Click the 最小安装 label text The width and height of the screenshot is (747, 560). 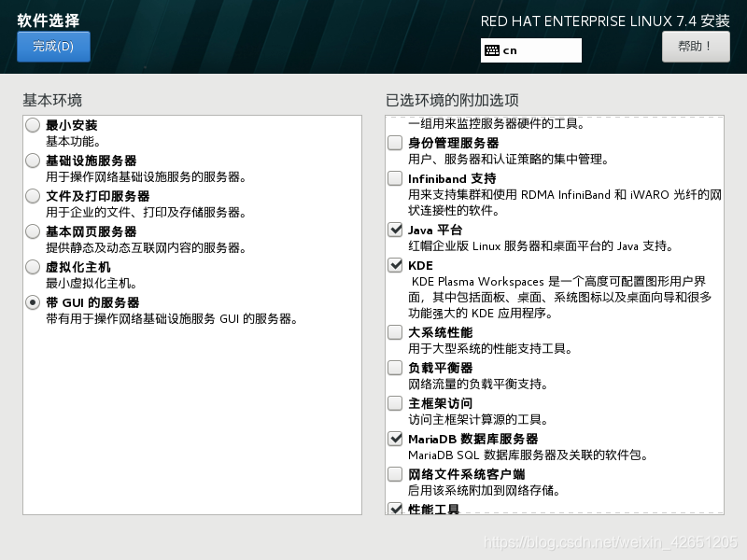point(72,125)
